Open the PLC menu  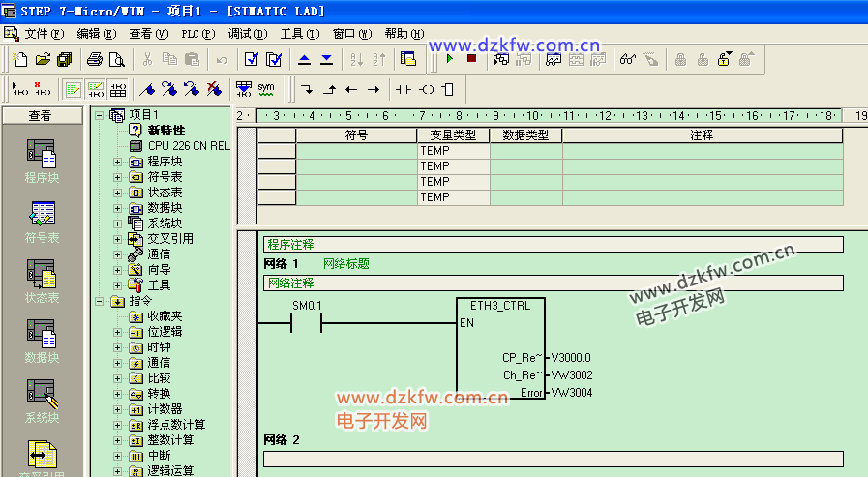click(x=196, y=33)
